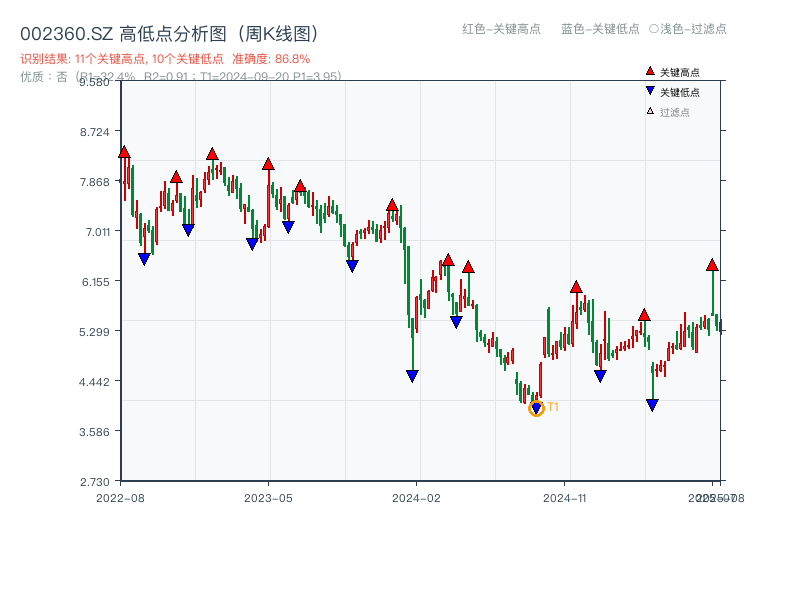800x600 pixels.
Task: Select blue low marker between two spring 2024 highs
Action: 456,322
